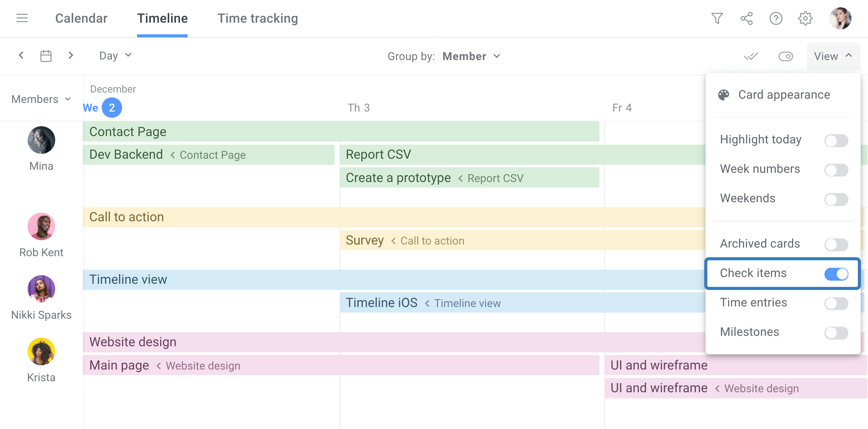Click the share icon
Viewport: 868px width, 429px height.
(x=747, y=18)
